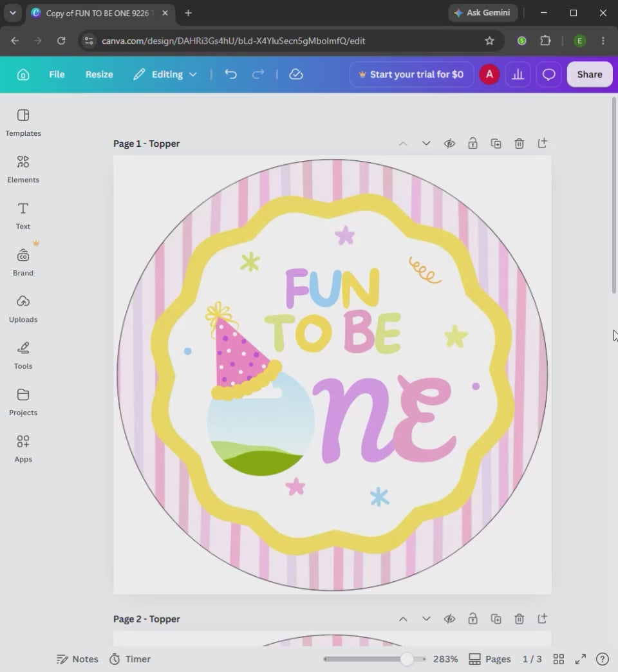This screenshot has height=672, width=618.
Task: Hide Page 1 - Topper visibility
Action: (449, 144)
